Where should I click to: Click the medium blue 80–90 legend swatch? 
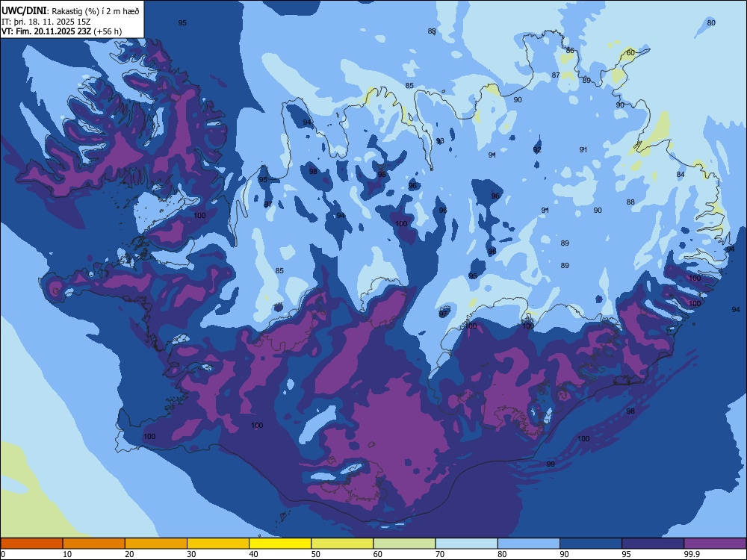tap(529, 544)
